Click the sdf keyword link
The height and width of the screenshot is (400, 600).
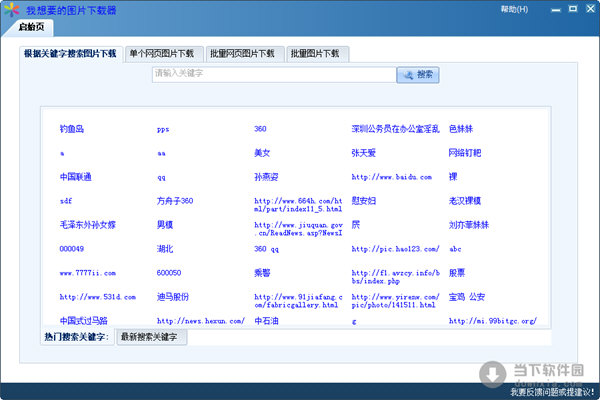coord(66,201)
